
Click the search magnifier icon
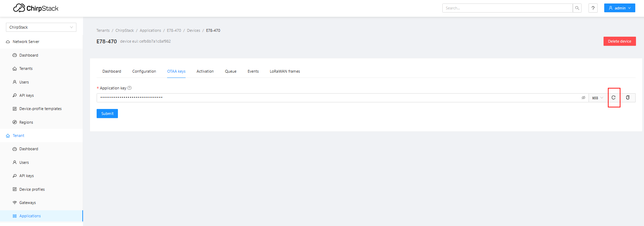pyautogui.click(x=577, y=8)
